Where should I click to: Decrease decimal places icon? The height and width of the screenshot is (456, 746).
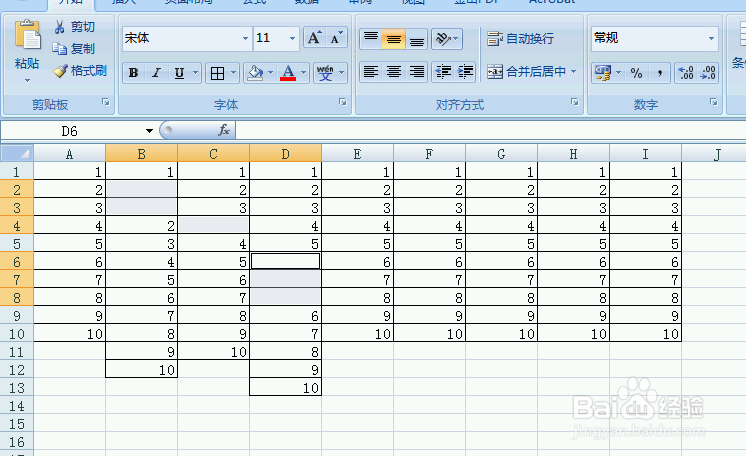point(708,73)
